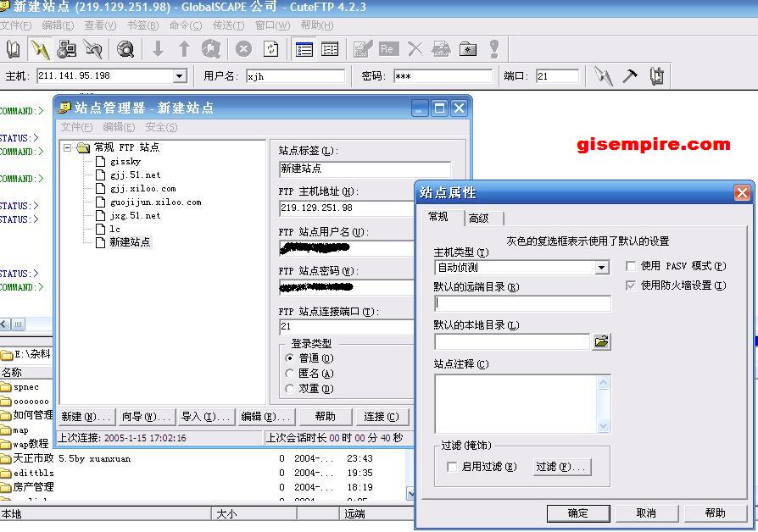
Task: Click the Download arrow icon
Action: click(158, 49)
